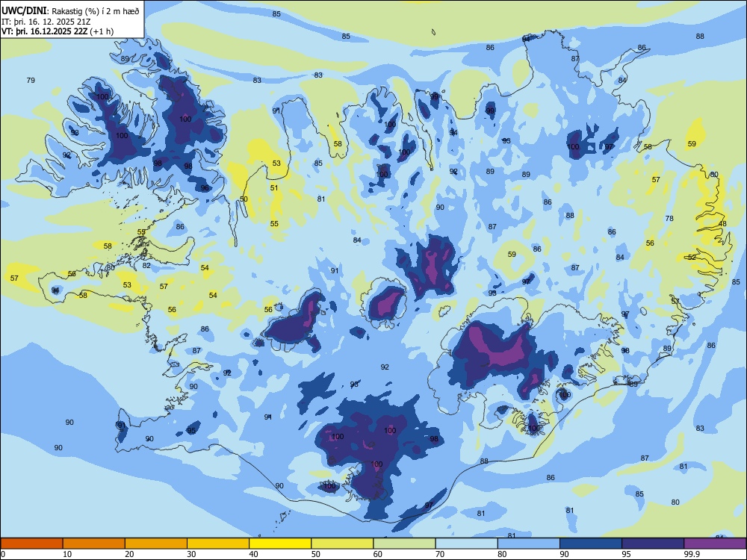Select the legend tick label '60'
Screen dimensions: 747x560
(378, 554)
